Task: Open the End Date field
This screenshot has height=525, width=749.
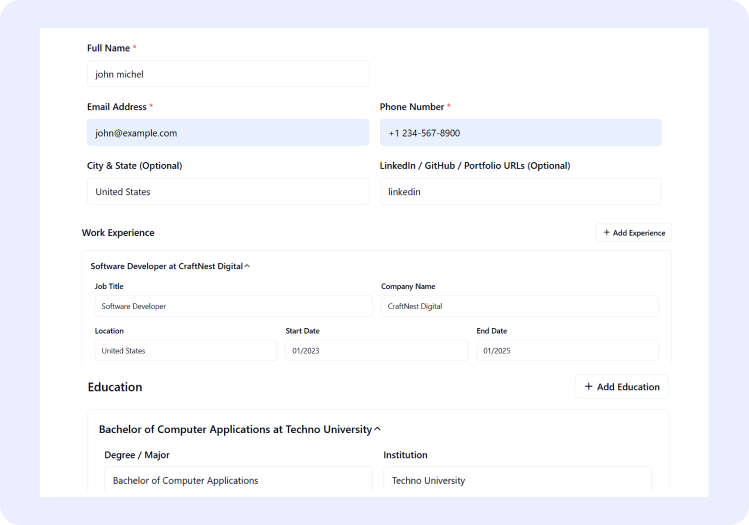Action: click(x=567, y=351)
